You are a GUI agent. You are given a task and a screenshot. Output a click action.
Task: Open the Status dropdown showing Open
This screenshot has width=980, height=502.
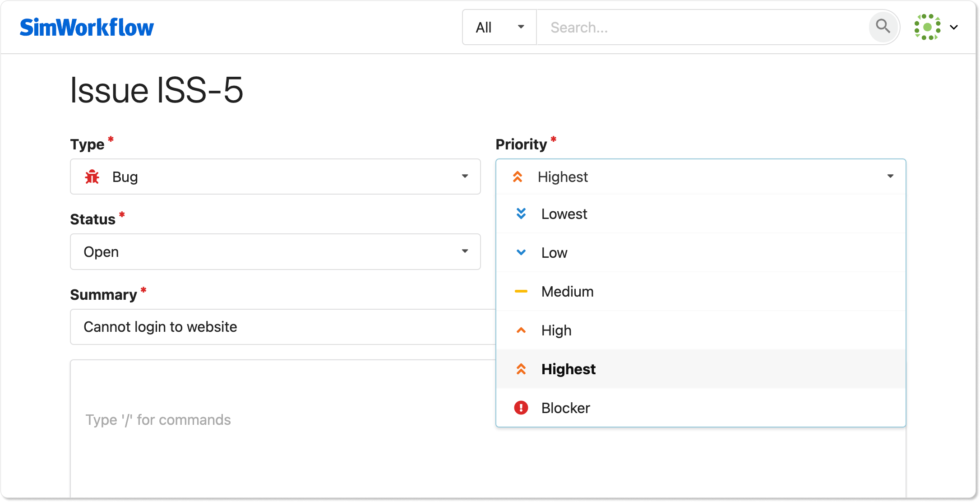465,251
